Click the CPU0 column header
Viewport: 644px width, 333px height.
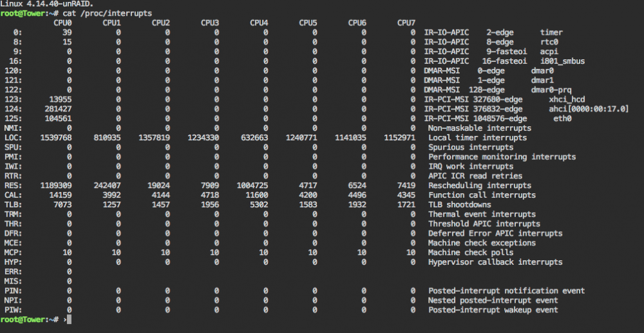pyautogui.click(x=62, y=23)
